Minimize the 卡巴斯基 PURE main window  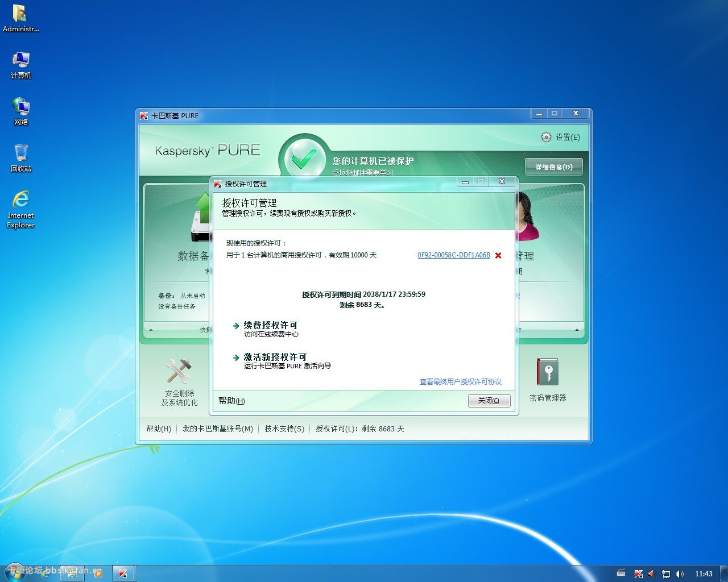539,114
